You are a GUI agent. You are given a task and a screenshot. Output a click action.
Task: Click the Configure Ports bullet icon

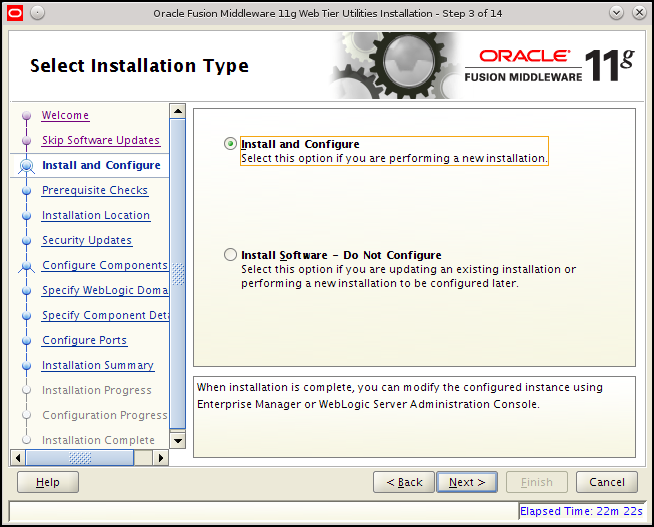click(x=26, y=341)
